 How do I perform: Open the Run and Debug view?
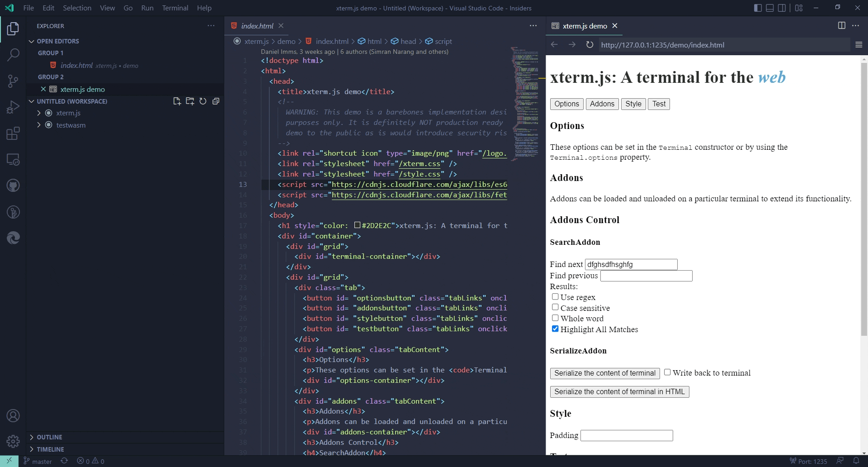click(13, 107)
